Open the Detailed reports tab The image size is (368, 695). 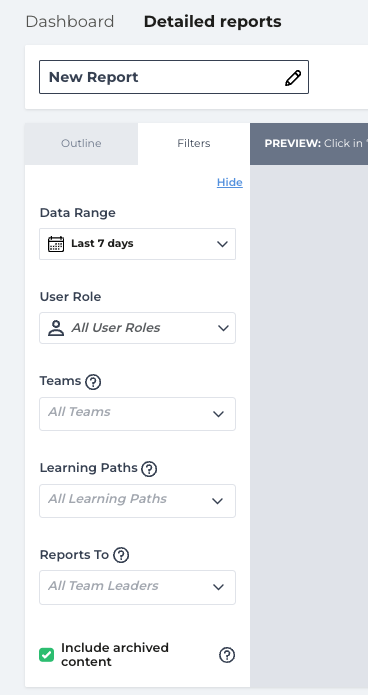pos(212,22)
